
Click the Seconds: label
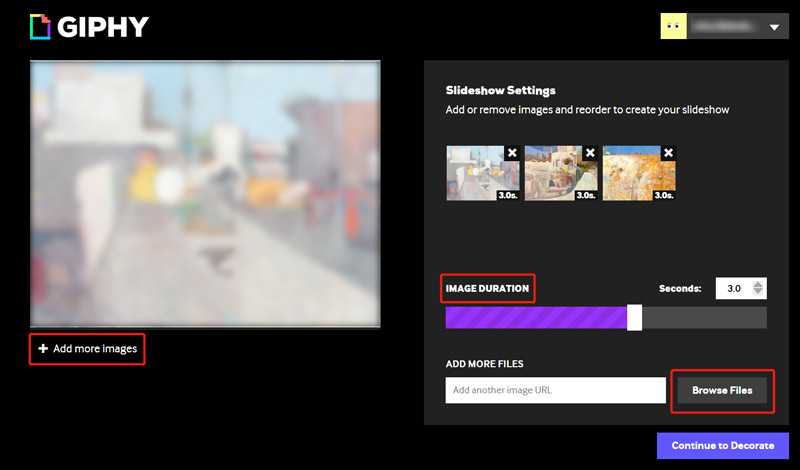[x=680, y=288]
